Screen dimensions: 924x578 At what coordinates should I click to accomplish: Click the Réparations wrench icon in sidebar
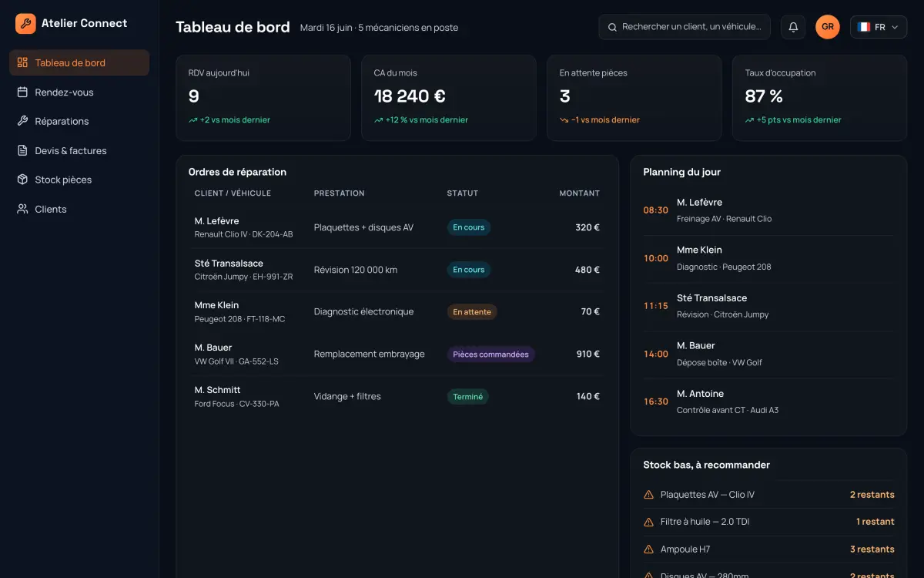pyautogui.click(x=22, y=121)
